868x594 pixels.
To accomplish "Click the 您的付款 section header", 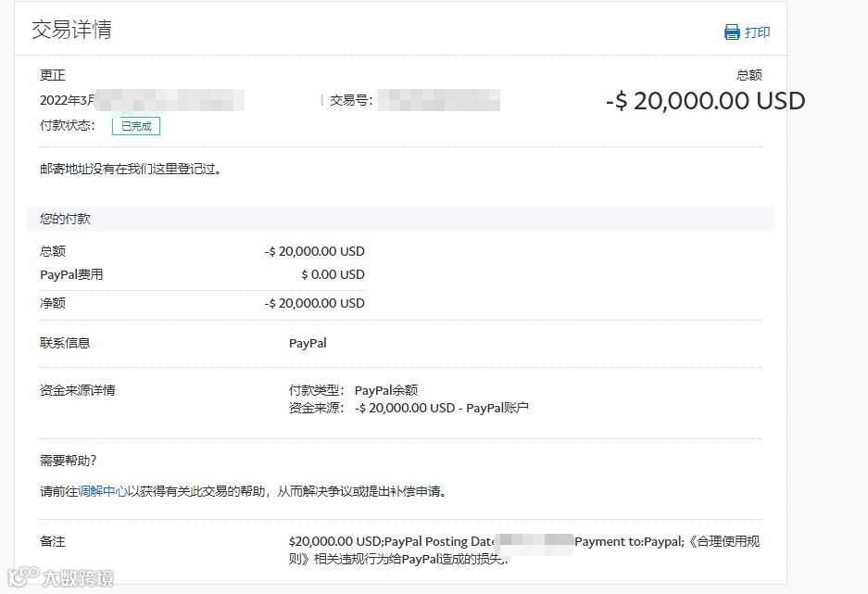I will [400, 219].
